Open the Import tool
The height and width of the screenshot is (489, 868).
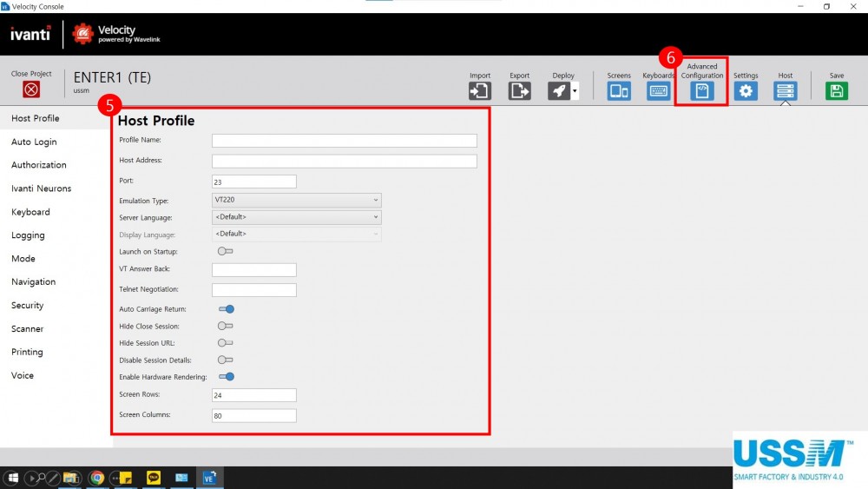click(479, 90)
